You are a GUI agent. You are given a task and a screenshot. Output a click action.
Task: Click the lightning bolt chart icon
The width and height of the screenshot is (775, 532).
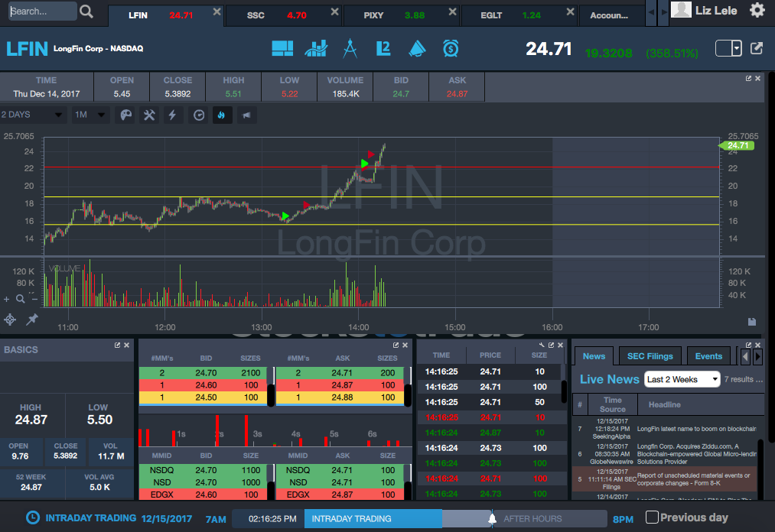click(x=173, y=115)
